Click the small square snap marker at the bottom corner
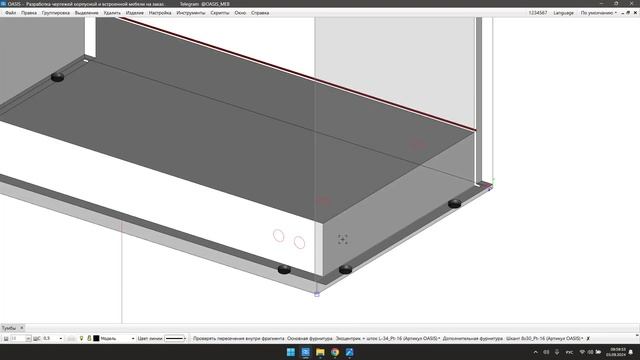 point(317,294)
